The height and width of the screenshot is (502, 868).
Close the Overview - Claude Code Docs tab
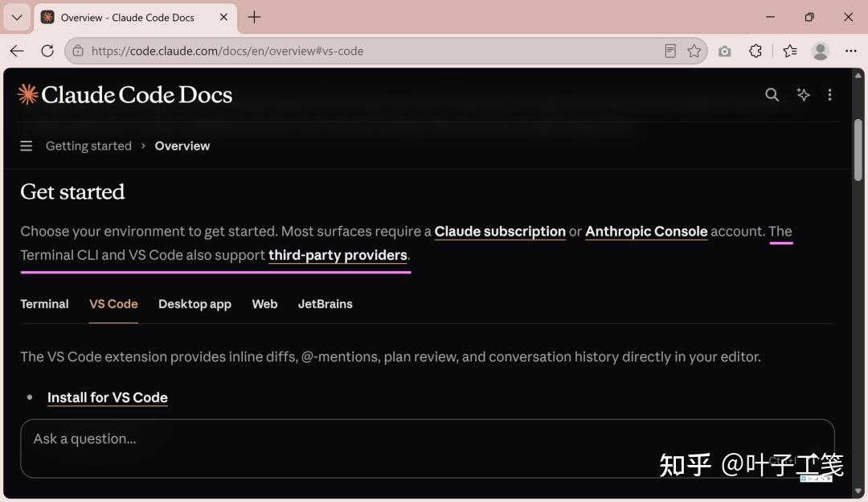point(223,17)
